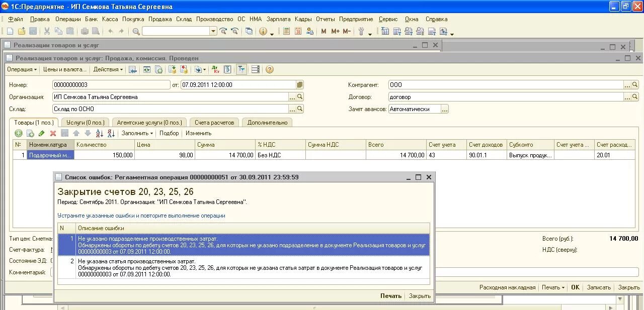Viewport: 644px width, 310px height.
Task: Click the Repost document refresh icon
Action: (147, 69)
